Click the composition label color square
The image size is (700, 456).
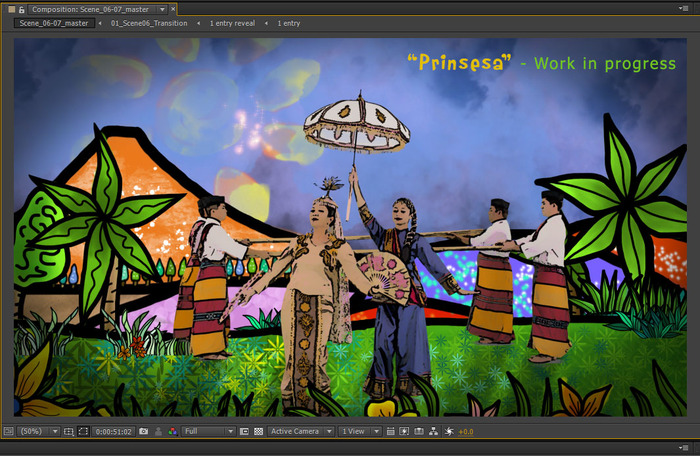coord(12,9)
